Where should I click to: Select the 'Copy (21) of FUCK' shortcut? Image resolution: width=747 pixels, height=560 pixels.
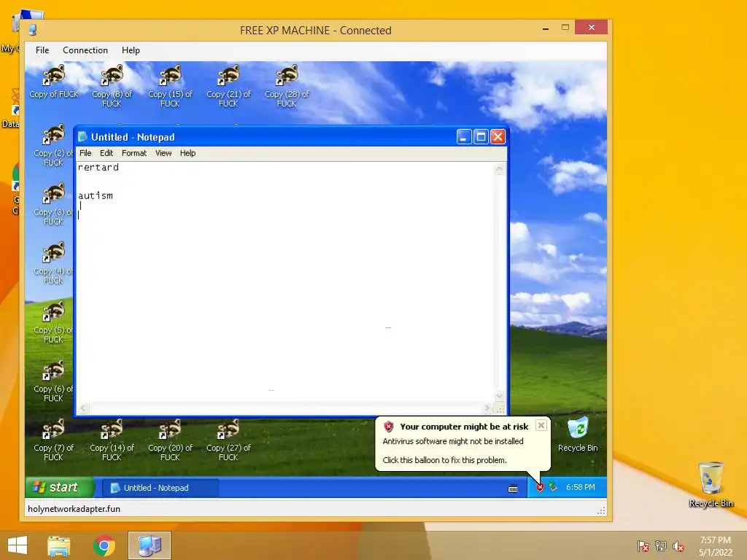tap(228, 86)
